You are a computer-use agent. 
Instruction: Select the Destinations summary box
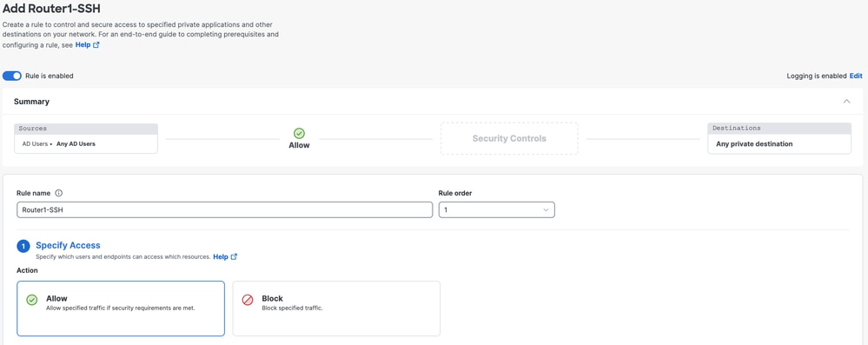coord(779,138)
